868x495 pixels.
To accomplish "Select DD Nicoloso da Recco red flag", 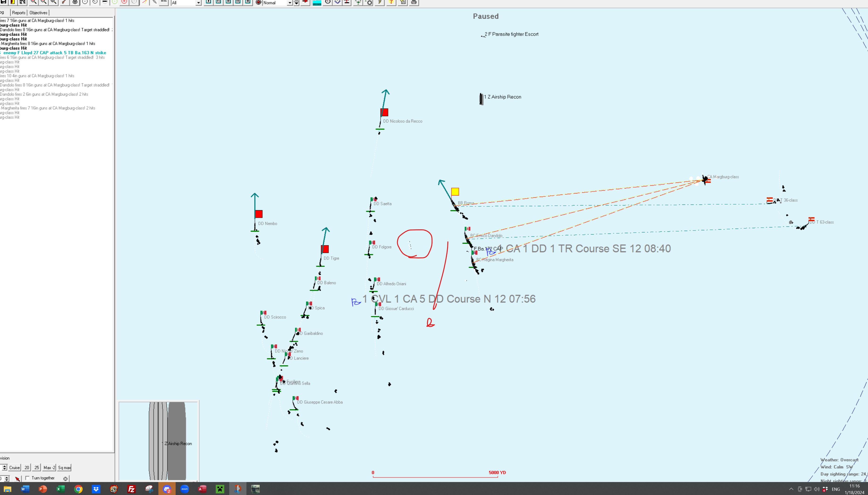I will pos(384,112).
